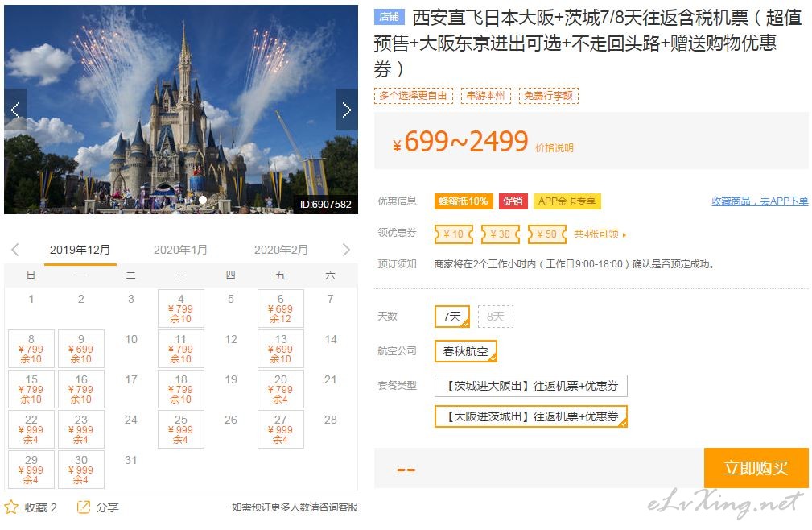Click the ¥699~2499 price range

tap(460, 141)
